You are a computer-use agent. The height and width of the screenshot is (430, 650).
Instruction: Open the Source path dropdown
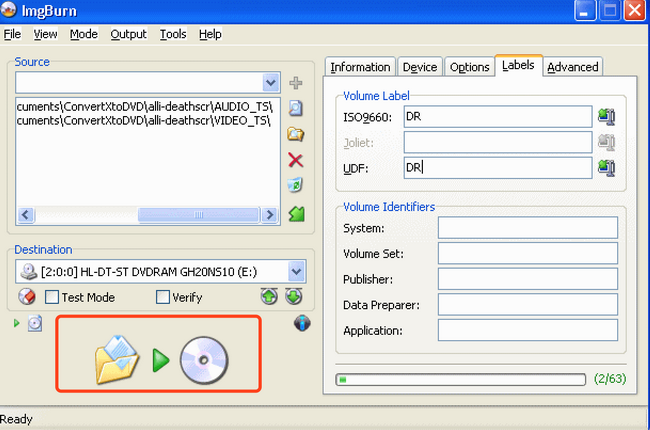271,83
